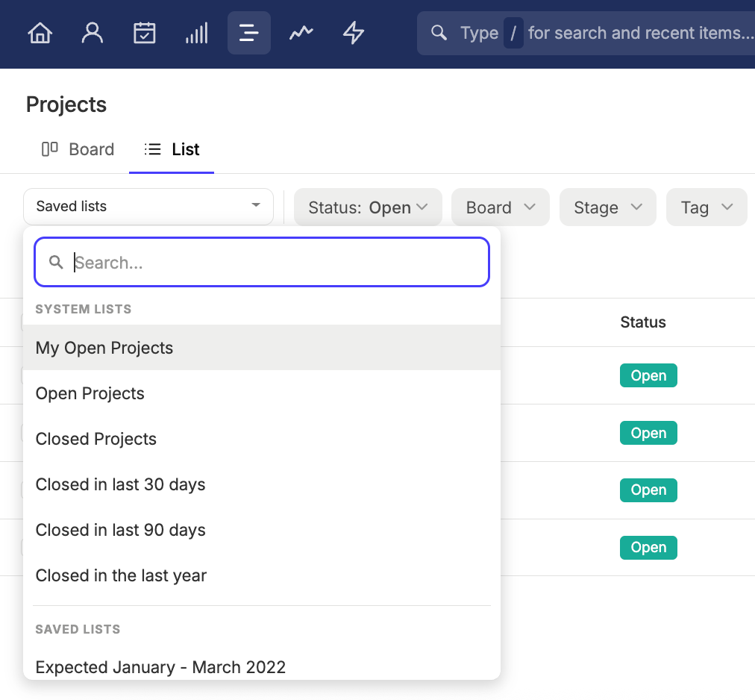Open the Reports line chart icon
Image resolution: width=755 pixels, height=700 pixels.
tap(301, 34)
